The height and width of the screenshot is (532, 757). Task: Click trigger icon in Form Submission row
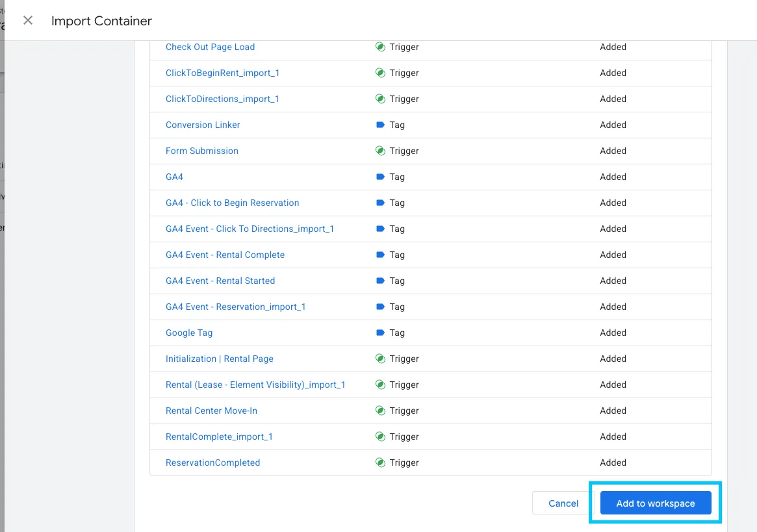(380, 151)
